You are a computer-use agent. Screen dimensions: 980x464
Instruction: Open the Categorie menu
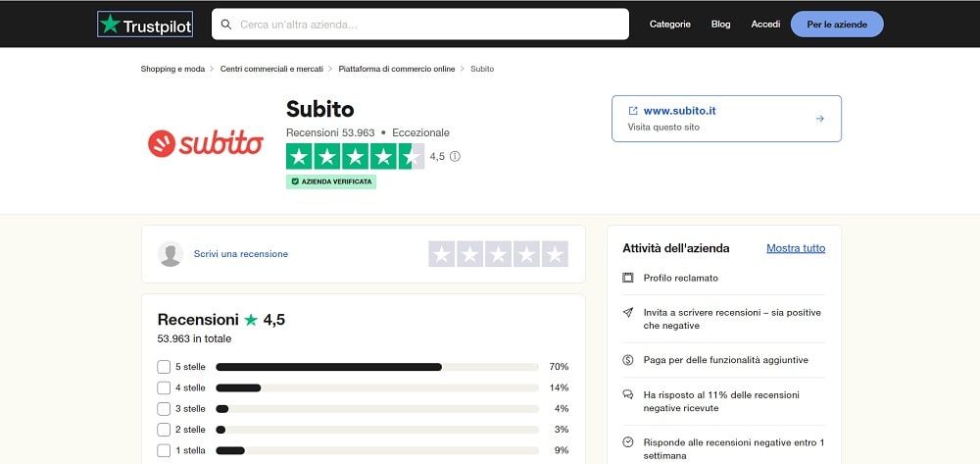pos(670,25)
